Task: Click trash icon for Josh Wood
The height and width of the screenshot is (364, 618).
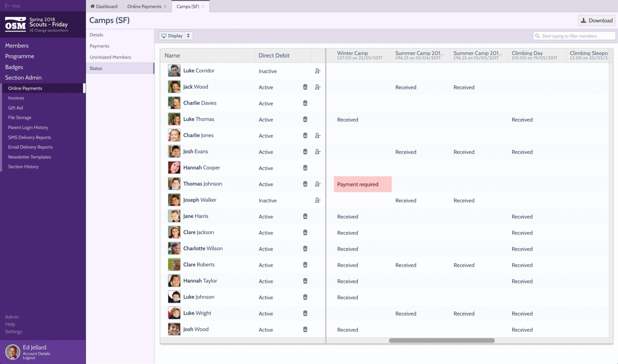Action: 305,329
